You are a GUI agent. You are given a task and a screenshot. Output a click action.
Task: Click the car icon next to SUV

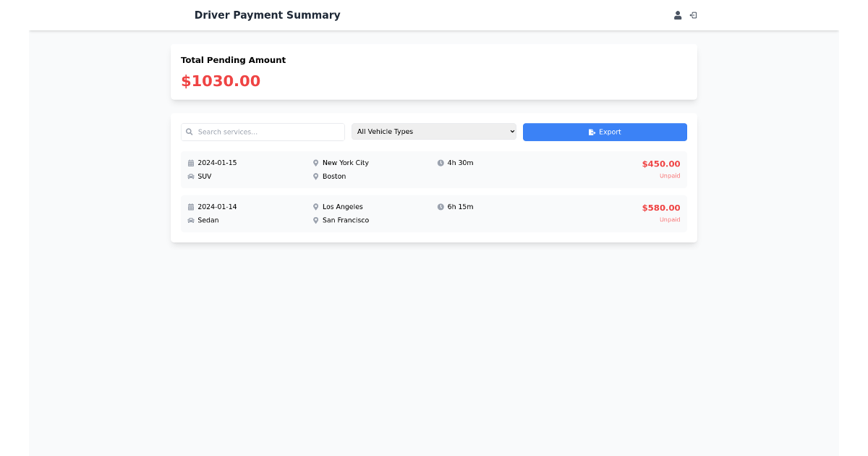[x=191, y=176]
